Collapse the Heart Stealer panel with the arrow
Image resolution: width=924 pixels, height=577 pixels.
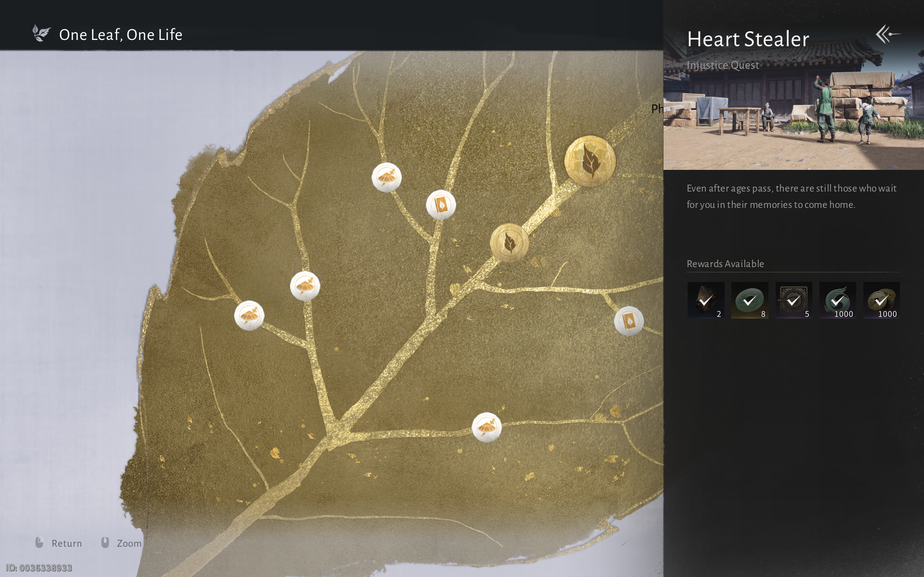click(x=887, y=34)
